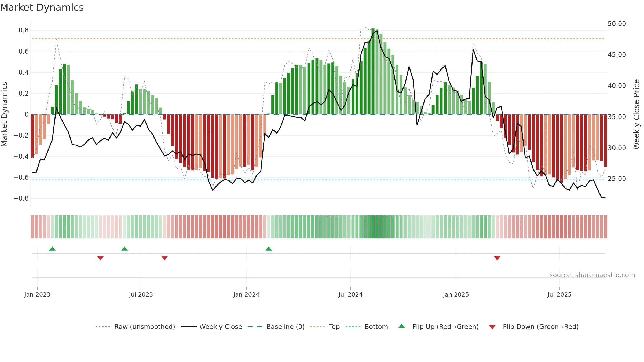Viewport: 644px width, 362px height.
Task: Click the Jul 2025 x-axis label
Action: point(559,294)
